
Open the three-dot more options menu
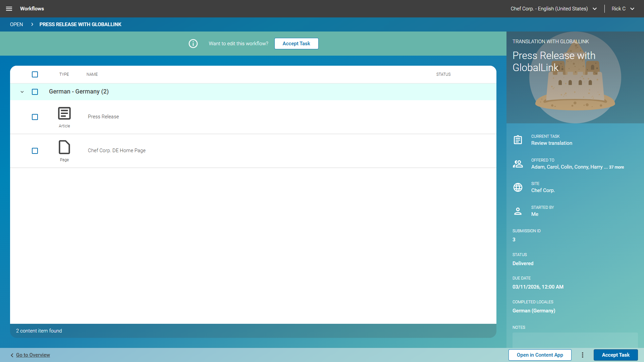583,355
